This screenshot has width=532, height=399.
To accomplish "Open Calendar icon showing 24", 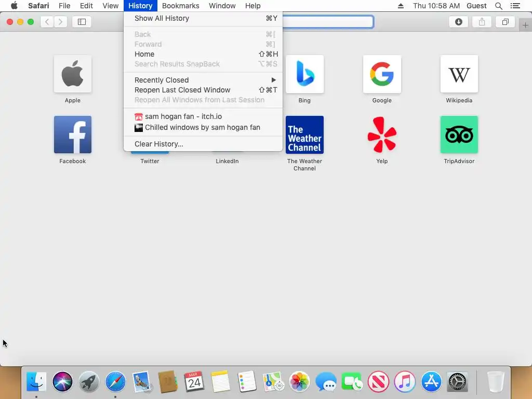I will [x=194, y=381].
